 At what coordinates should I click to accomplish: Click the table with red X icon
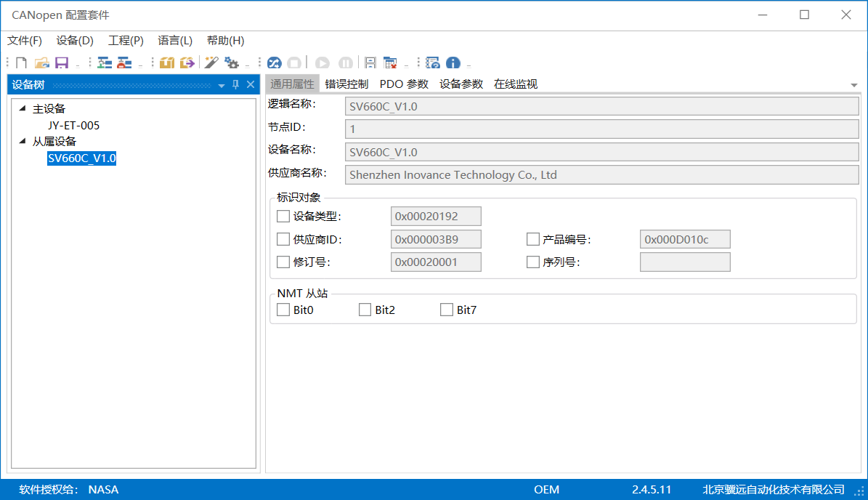(x=390, y=62)
